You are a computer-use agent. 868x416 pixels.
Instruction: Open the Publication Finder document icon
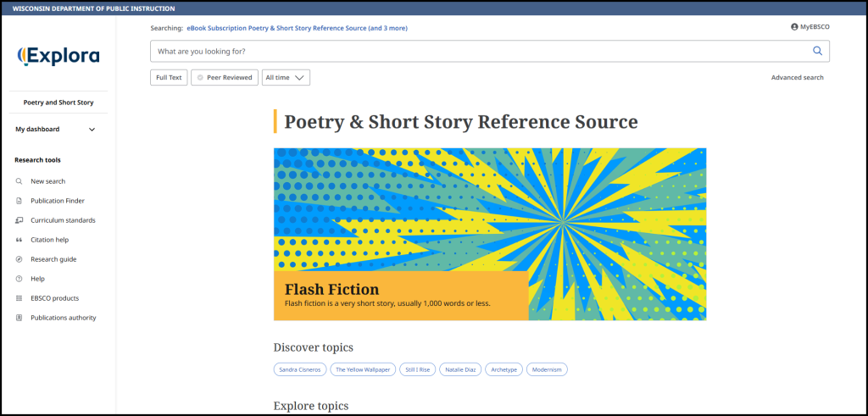19,201
